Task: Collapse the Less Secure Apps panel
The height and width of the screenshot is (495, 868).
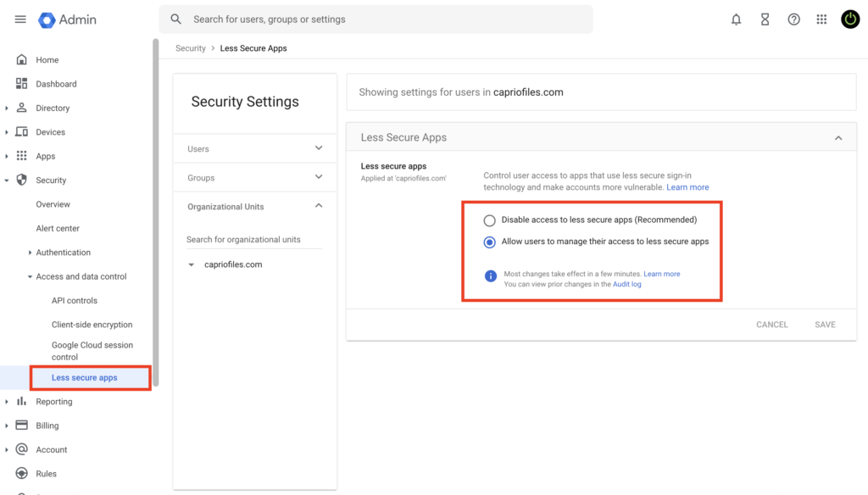Action: pyautogui.click(x=838, y=138)
